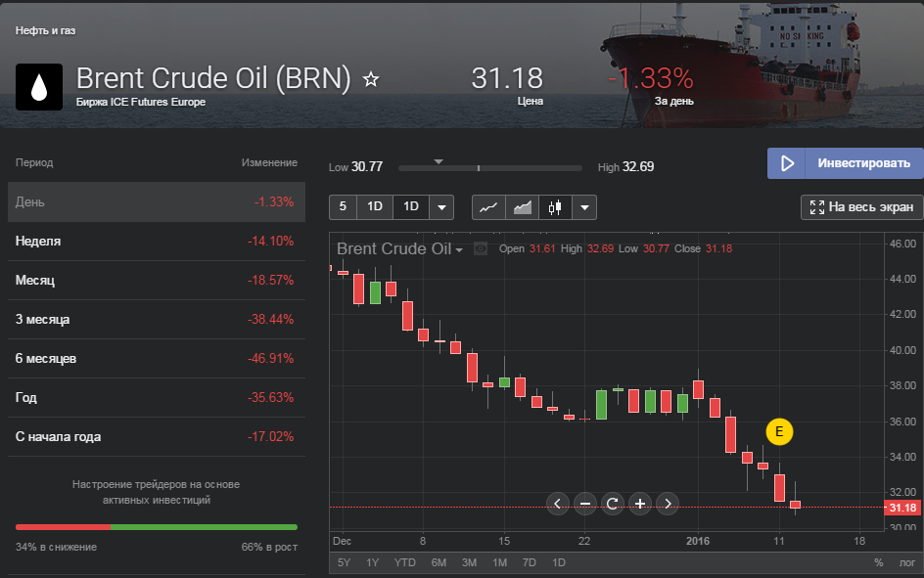The image size is (924, 578).
Task: Click the -17.02% year-to-date value
Action: (x=270, y=437)
